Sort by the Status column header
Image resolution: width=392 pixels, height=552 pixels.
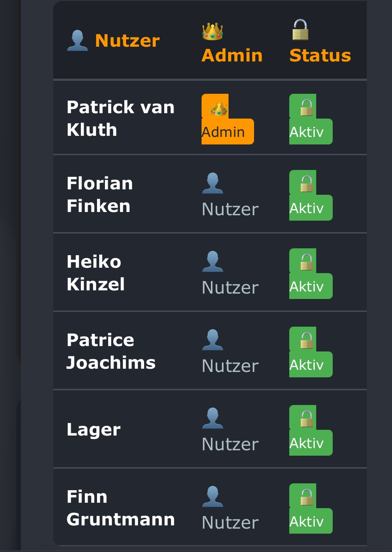click(320, 55)
